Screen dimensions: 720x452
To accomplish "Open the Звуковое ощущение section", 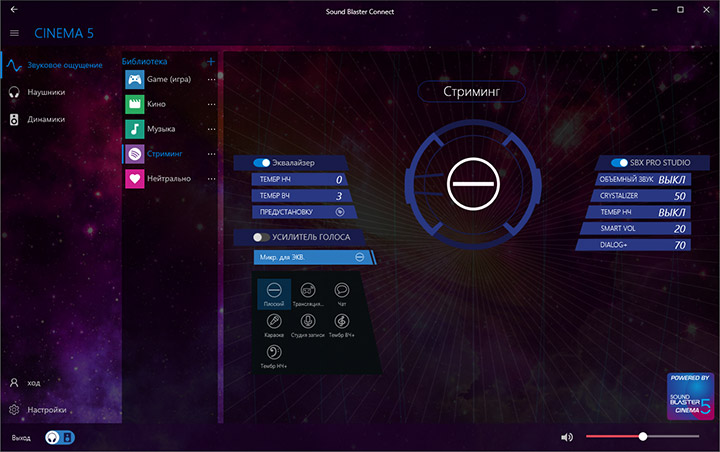I will pyautogui.click(x=61, y=66).
